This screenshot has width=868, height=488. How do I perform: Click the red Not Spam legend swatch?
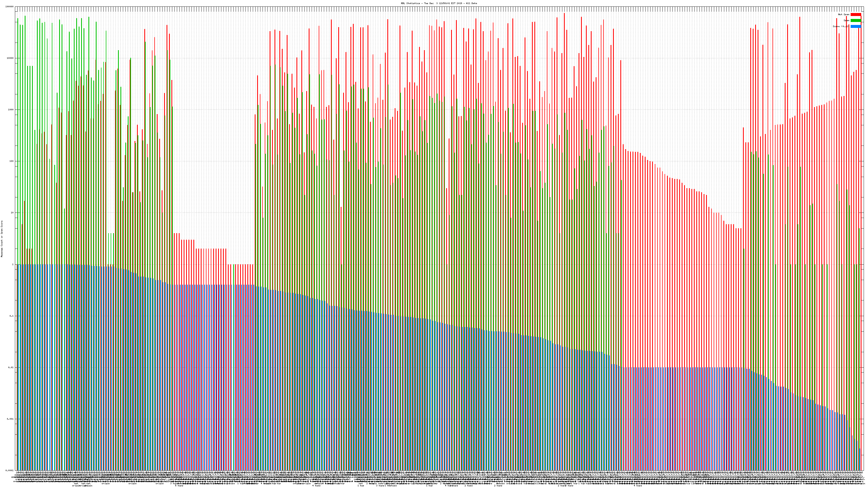(856, 14)
